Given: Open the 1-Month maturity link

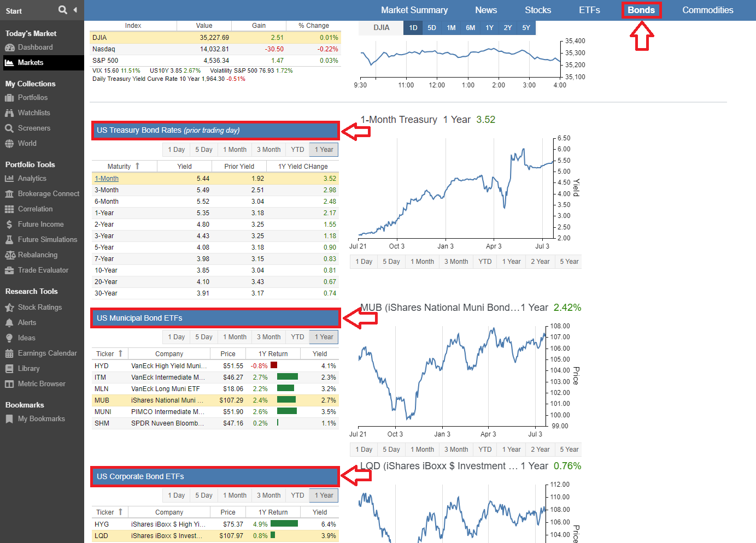Looking at the screenshot, I should pyautogui.click(x=107, y=179).
